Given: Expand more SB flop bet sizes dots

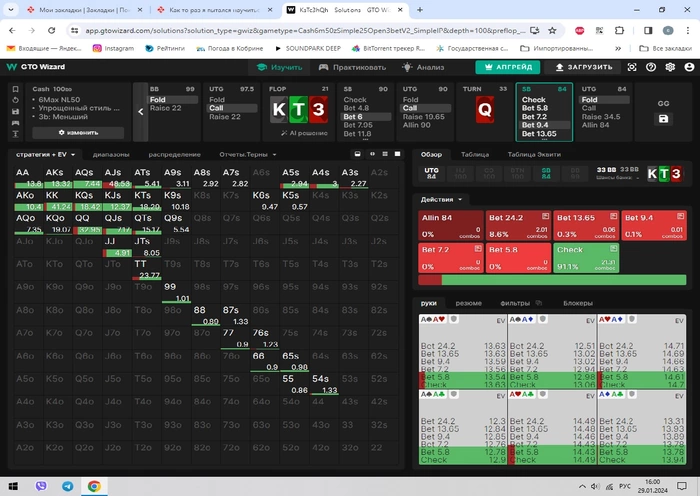Looking at the screenshot, I should (x=365, y=139).
